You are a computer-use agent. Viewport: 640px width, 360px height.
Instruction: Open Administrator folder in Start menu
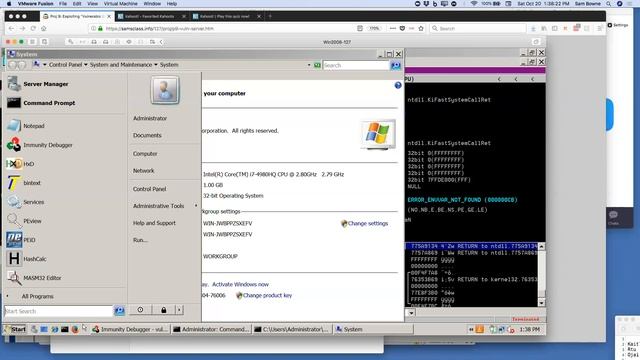tap(150, 118)
